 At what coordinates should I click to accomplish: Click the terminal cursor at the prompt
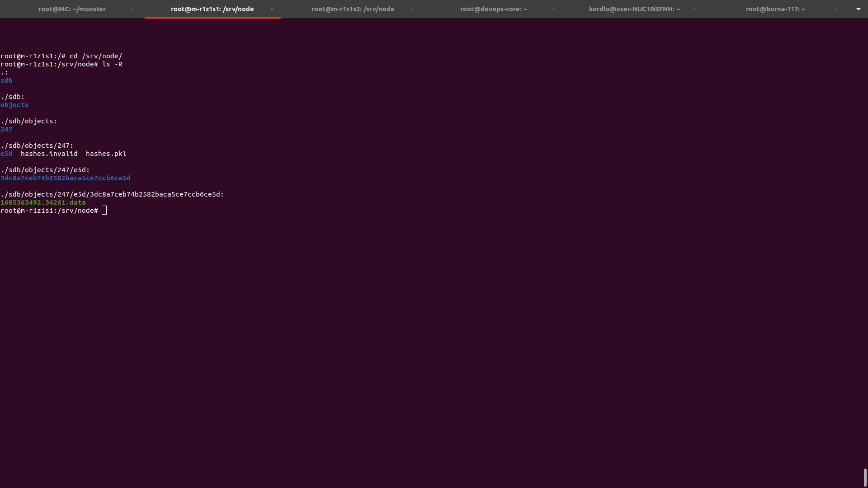point(104,211)
